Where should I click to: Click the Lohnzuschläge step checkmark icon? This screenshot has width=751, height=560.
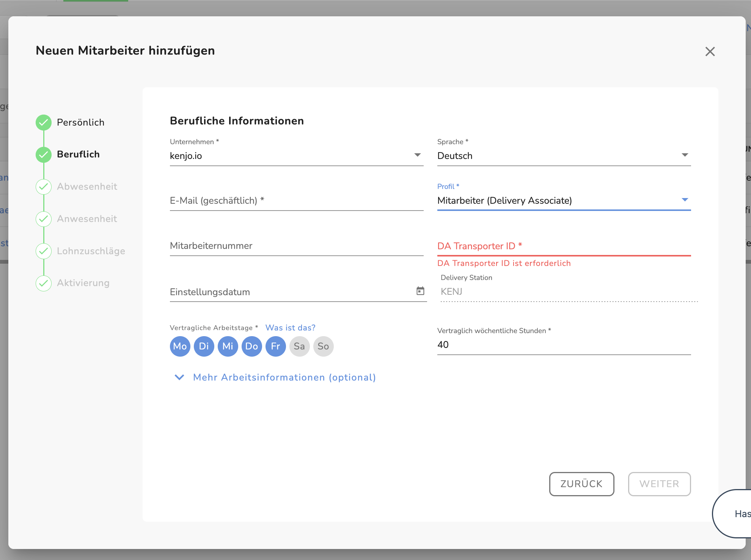[x=44, y=251]
